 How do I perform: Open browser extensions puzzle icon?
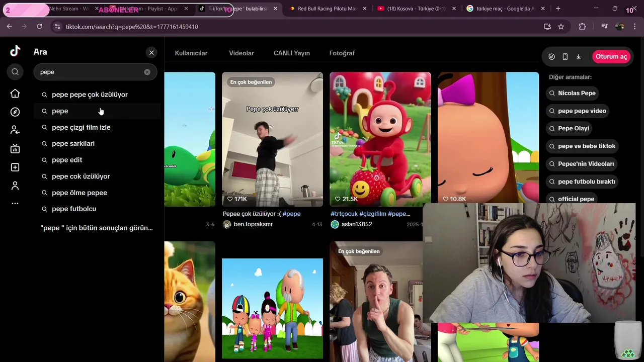point(582,27)
